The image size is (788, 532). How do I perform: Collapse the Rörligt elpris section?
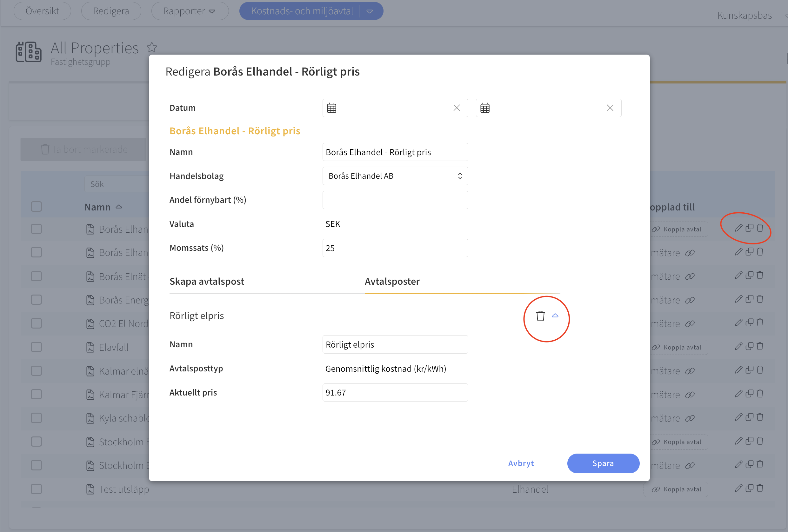pos(555,315)
